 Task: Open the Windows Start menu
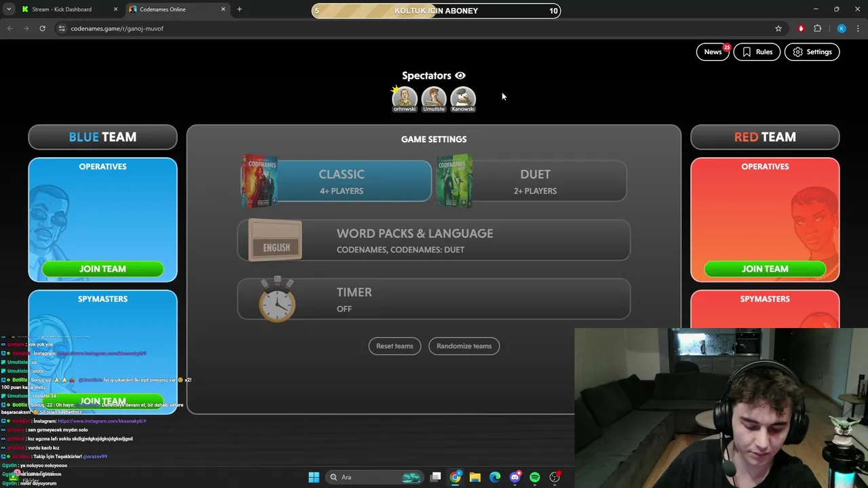coord(314,477)
